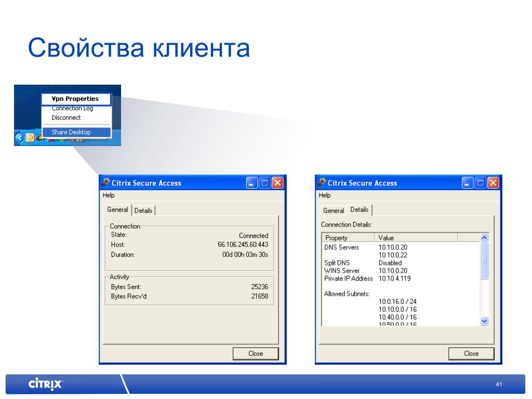
Task: Click Close button in right Citrix window
Action: (471, 353)
